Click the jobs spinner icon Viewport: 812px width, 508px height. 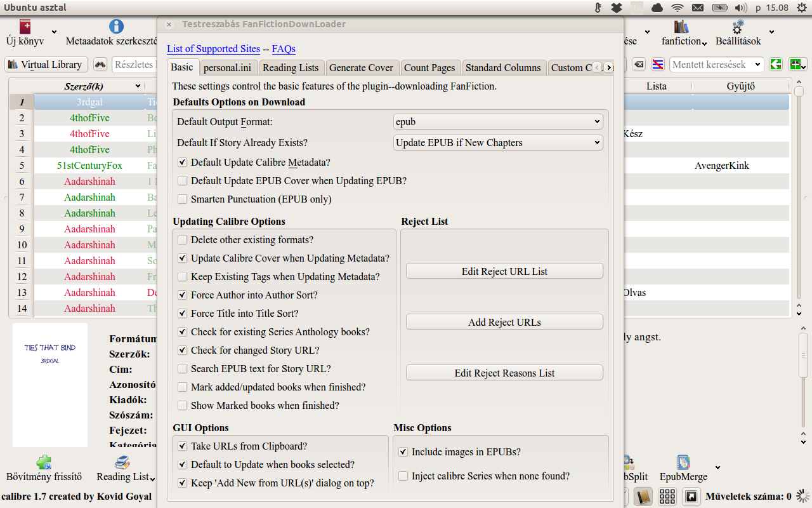[x=803, y=496]
